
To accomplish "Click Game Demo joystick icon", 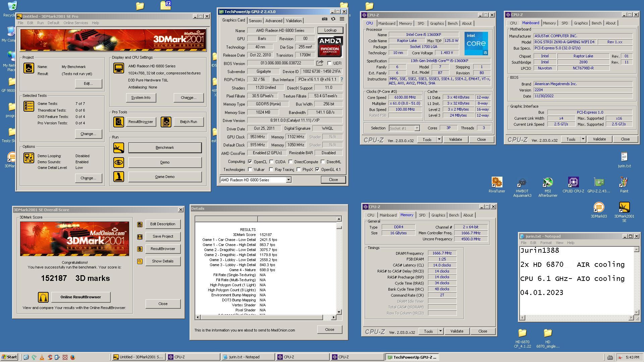I will coord(118,177).
